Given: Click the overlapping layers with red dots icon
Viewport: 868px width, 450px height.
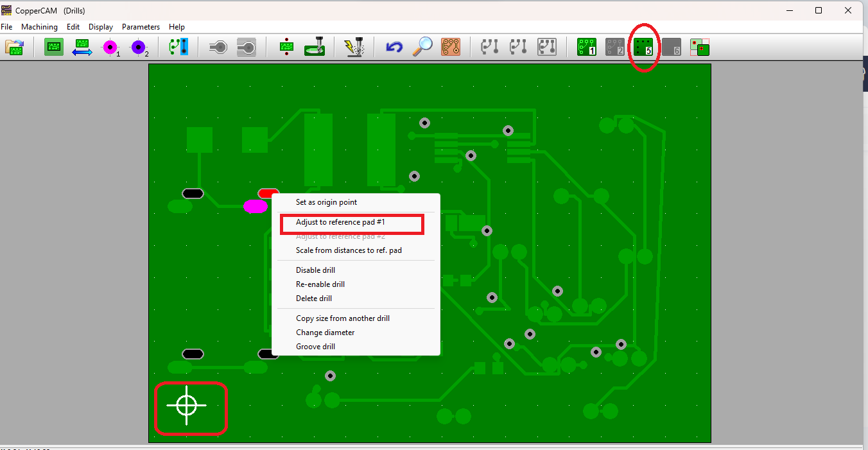Looking at the screenshot, I should click(x=700, y=47).
